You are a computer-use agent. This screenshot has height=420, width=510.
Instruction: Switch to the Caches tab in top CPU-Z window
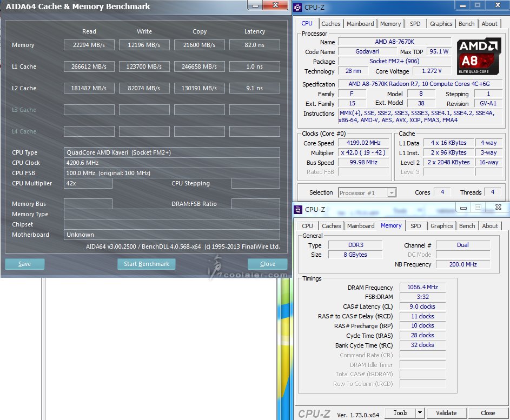tap(331, 24)
